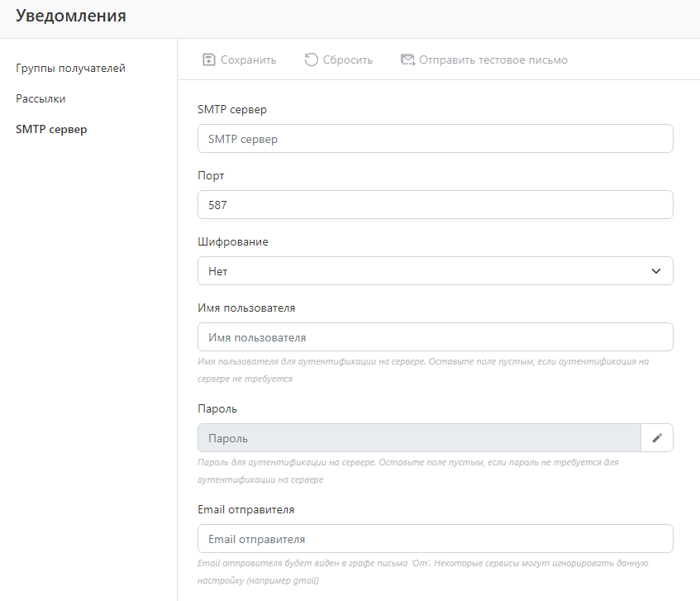
Task: Click the pencil icon beside the password field
Action: 657,438
